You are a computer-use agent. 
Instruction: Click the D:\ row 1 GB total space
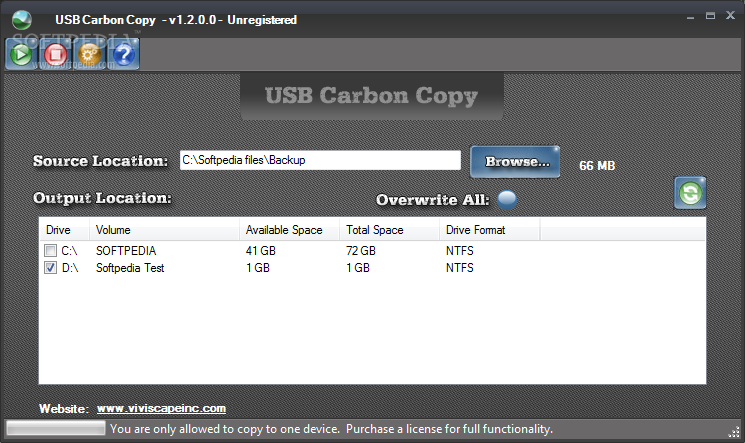click(358, 268)
